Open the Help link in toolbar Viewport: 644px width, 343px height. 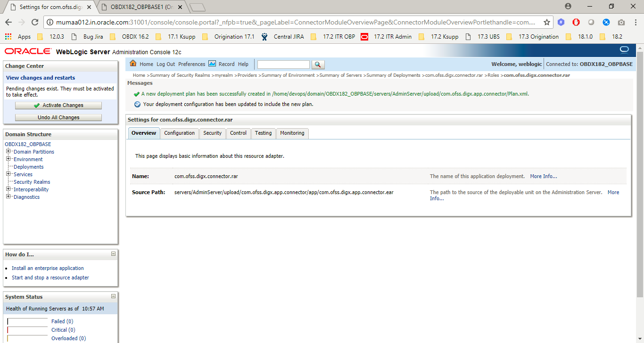(x=243, y=64)
